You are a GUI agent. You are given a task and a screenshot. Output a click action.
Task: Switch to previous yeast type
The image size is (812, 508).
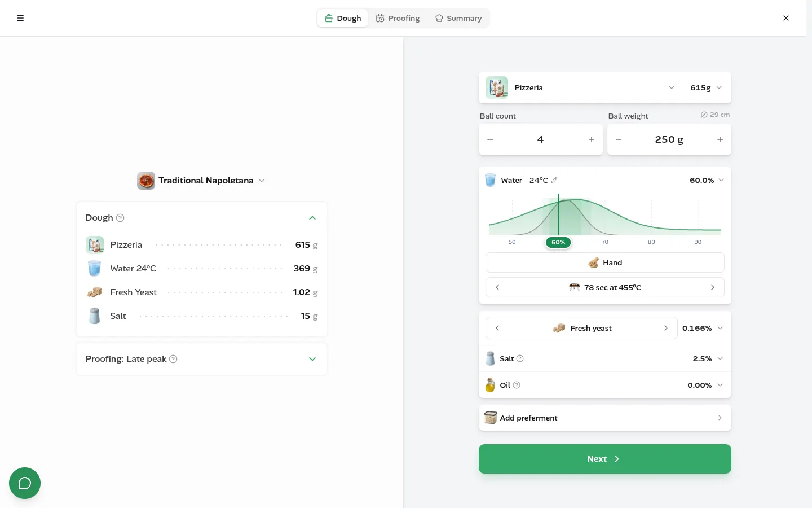tap(497, 328)
